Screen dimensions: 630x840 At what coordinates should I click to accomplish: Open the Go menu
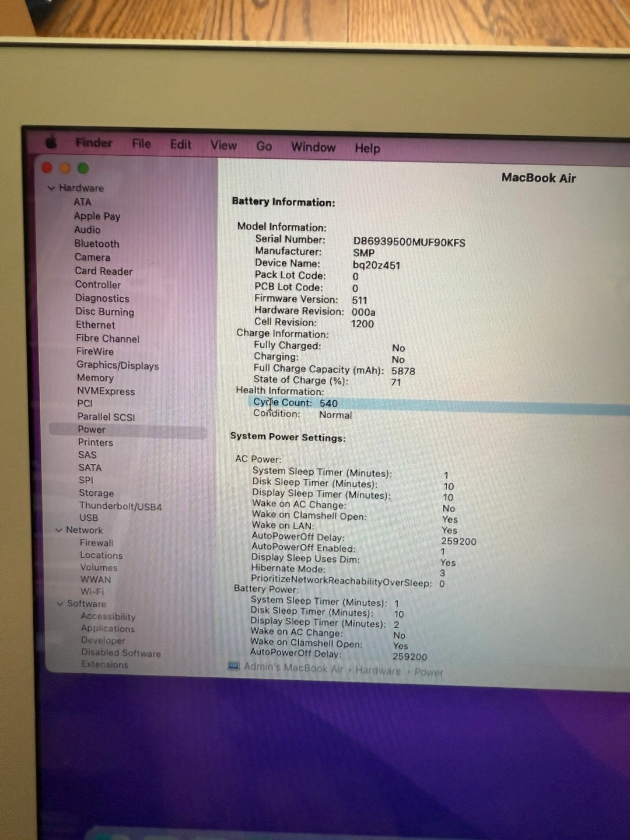coord(264,146)
